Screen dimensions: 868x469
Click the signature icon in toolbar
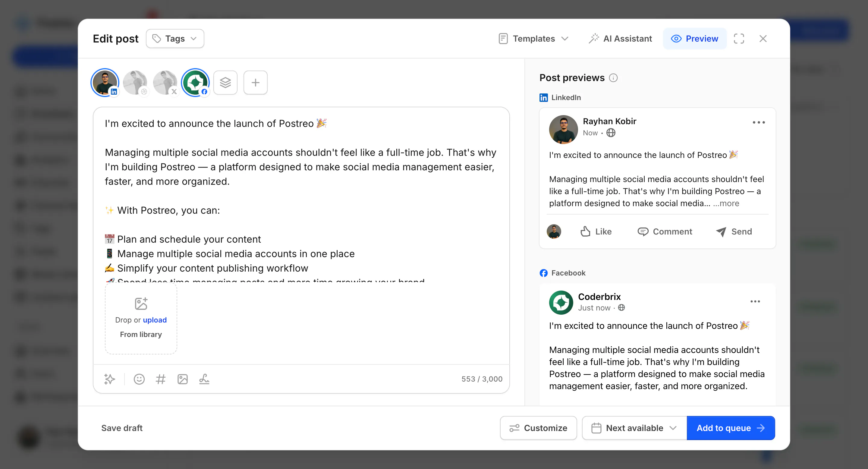coord(204,379)
